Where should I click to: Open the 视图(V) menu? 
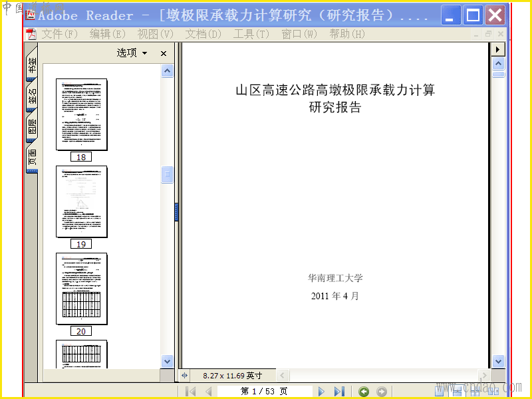point(155,34)
